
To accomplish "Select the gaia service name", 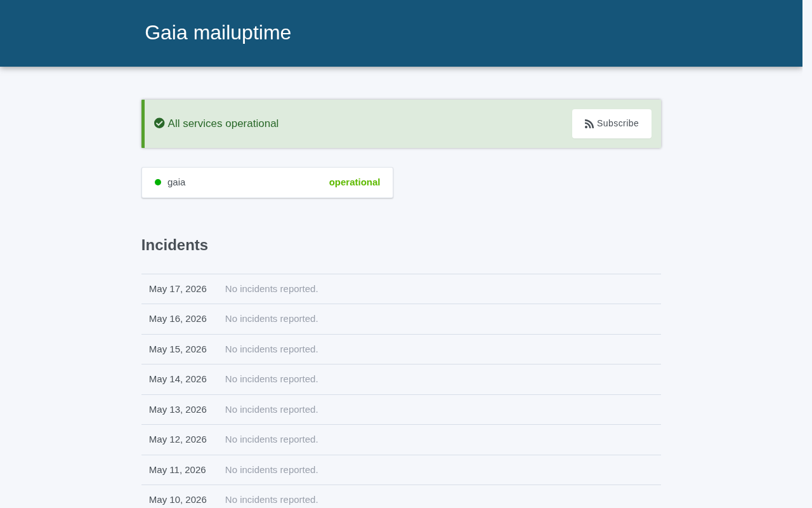I will point(176,182).
